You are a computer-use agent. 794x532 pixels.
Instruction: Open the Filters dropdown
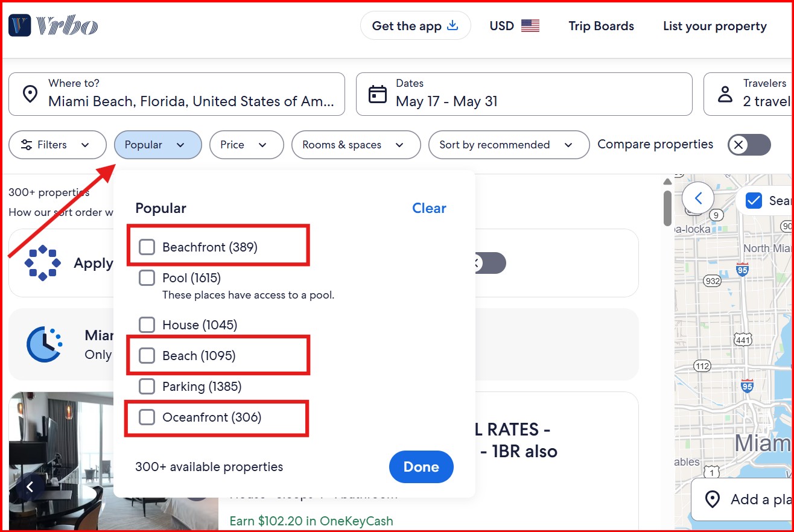tap(57, 145)
